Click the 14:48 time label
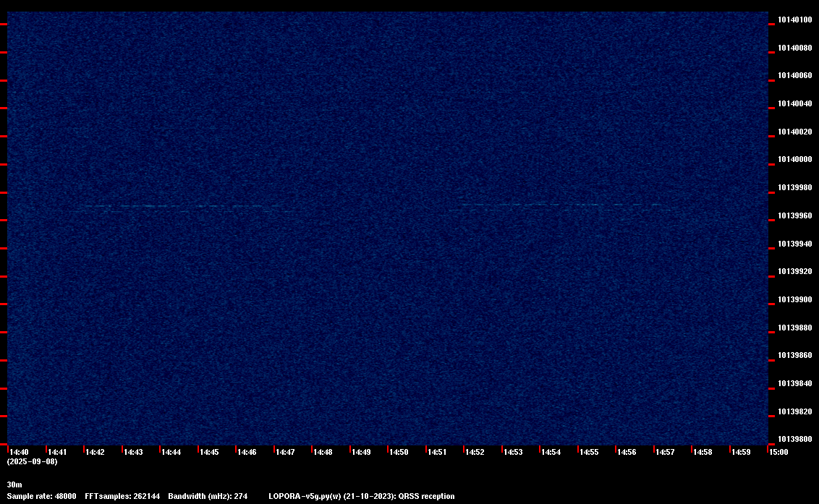The width and height of the screenshot is (819, 504). click(x=323, y=452)
